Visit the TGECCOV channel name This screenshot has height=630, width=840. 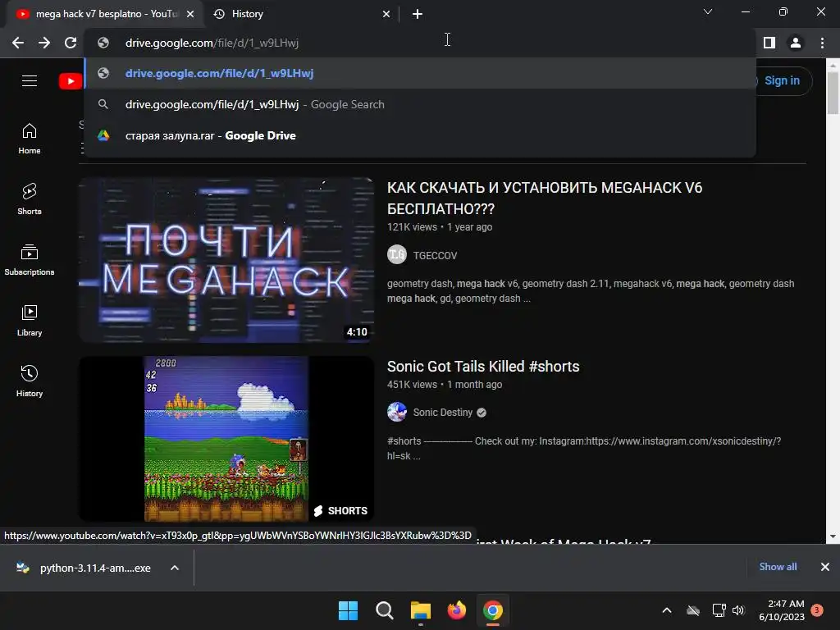pyautogui.click(x=435, y=256)
